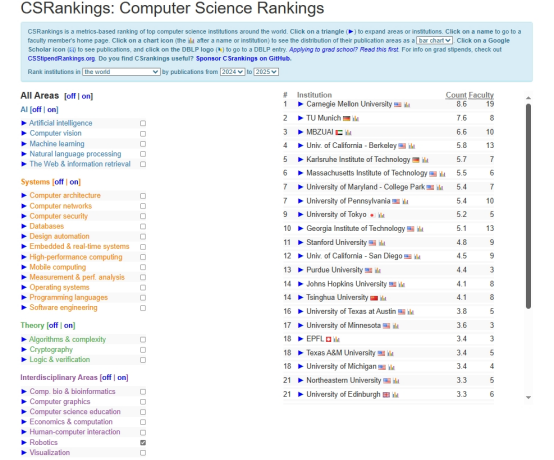Enable the Computer graphics checkbox

coord(143,402)
